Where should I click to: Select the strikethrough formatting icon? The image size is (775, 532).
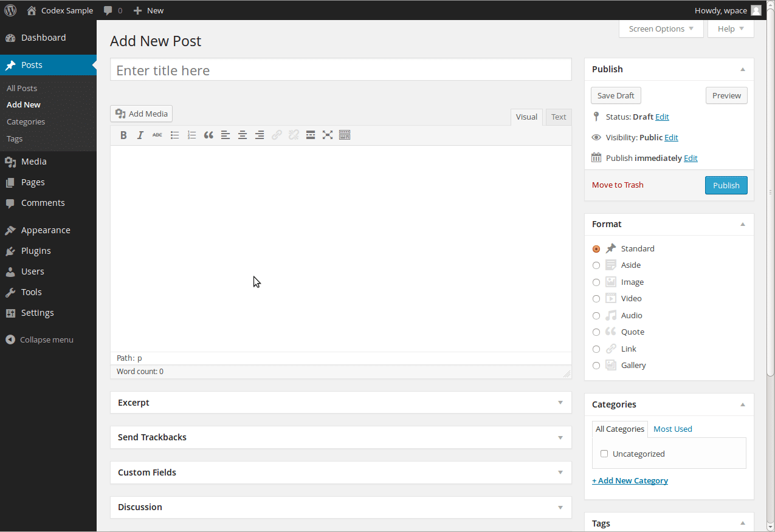click(x=157, y=135)
